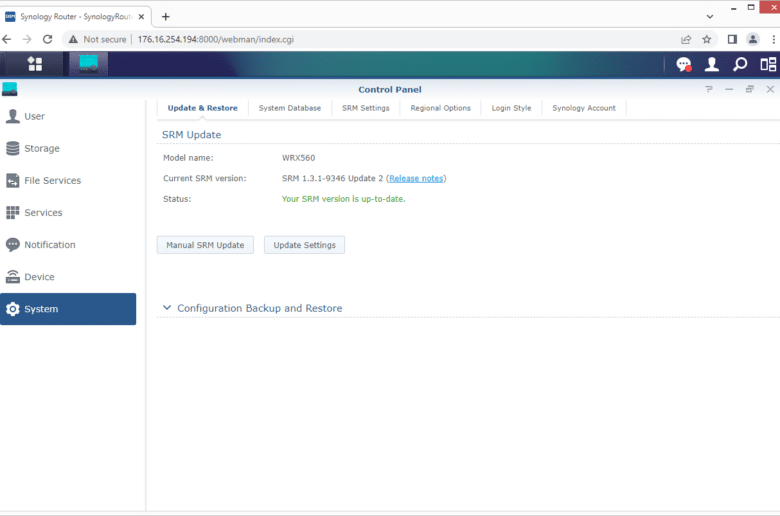Open the browser profile avatar
This screenshot has width=780, height=516.
[753, 39]
